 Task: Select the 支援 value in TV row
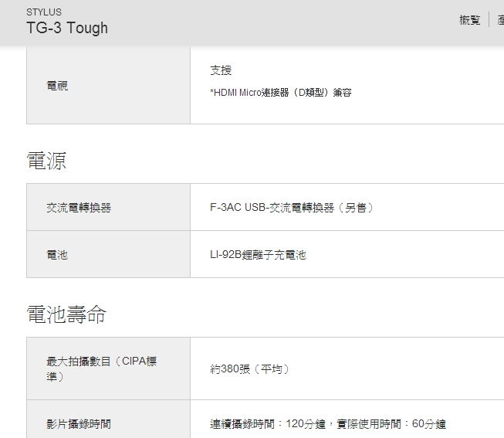coord(221,70)
